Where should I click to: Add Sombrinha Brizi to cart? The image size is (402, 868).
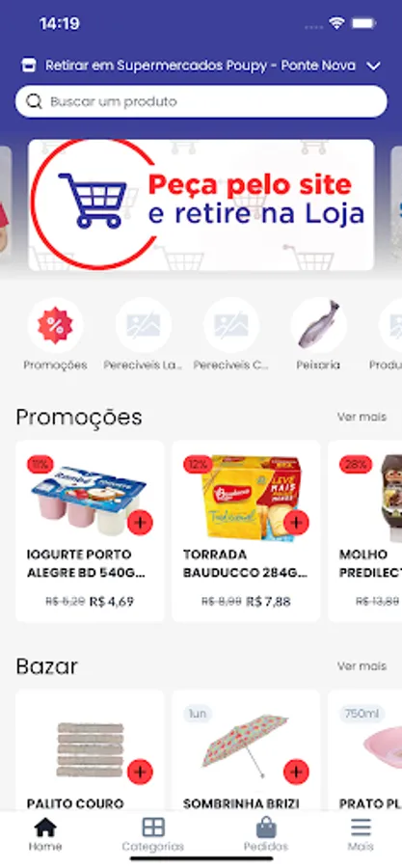(x=296, y=772)
